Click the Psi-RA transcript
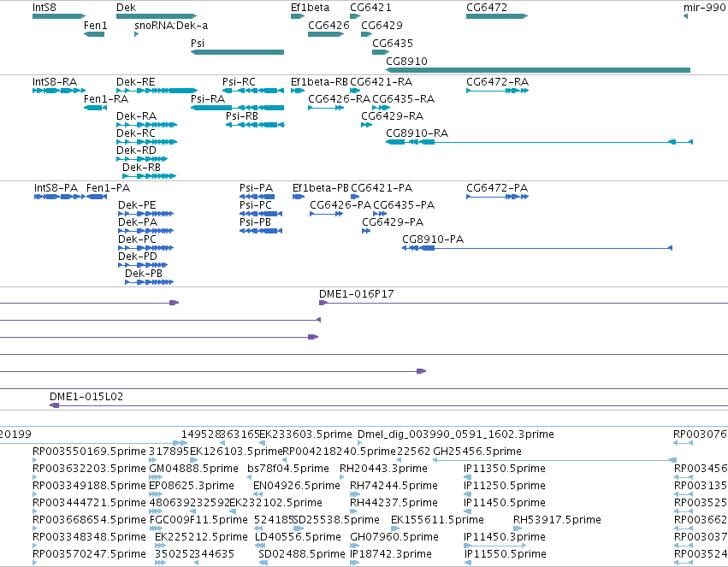 237,108
